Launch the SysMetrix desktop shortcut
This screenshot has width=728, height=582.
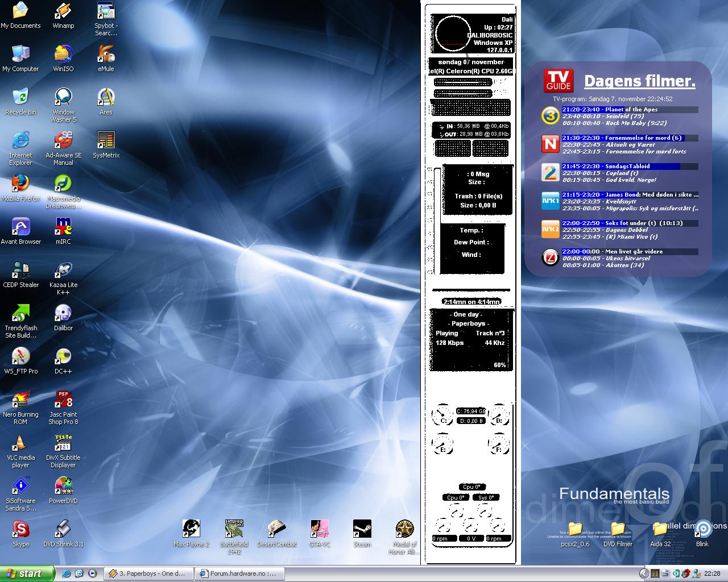click(106, 145)
